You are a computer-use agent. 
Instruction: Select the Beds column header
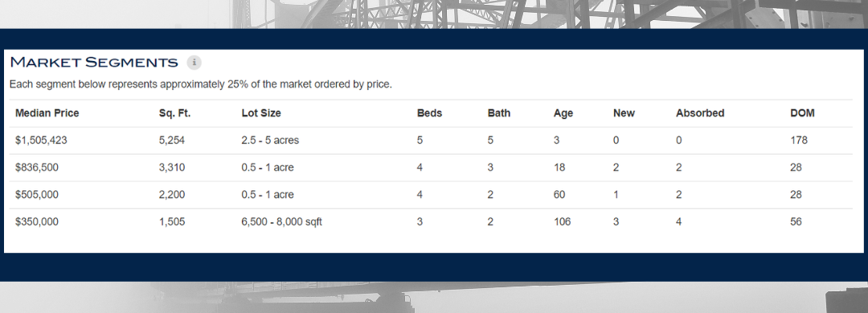tap(429, 113)
